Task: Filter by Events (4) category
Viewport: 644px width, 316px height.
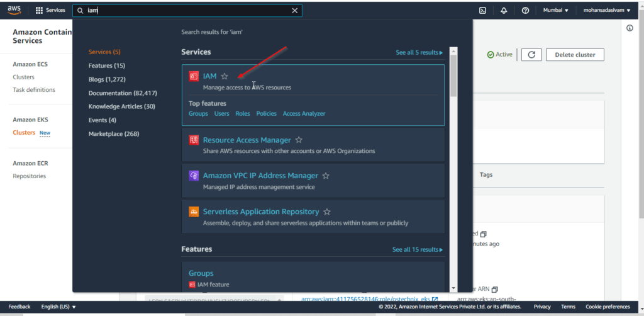Action: pos(103,120)
